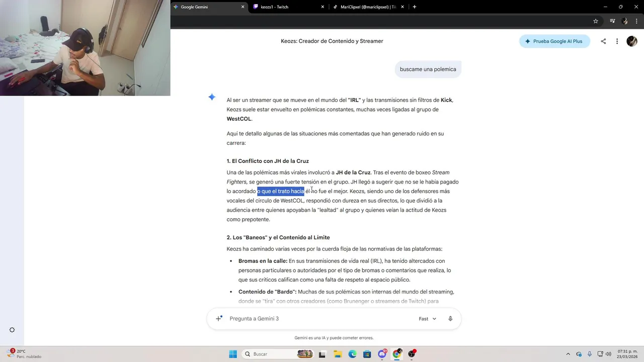The width and height of the screenshot is (644, 362).
Task: Click the webcam overlay thumbnail
Action: (85, 48)
